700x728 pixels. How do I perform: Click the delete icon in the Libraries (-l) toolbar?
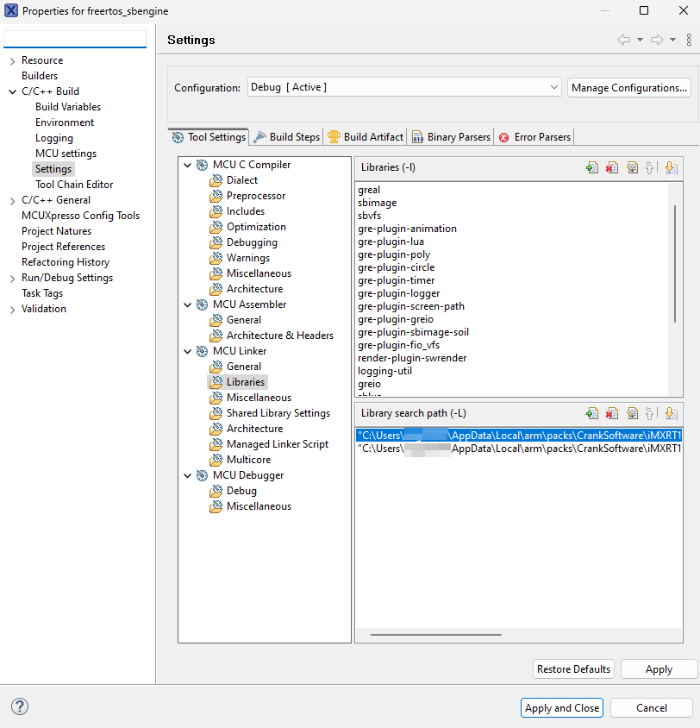click(x=611, y=166)
